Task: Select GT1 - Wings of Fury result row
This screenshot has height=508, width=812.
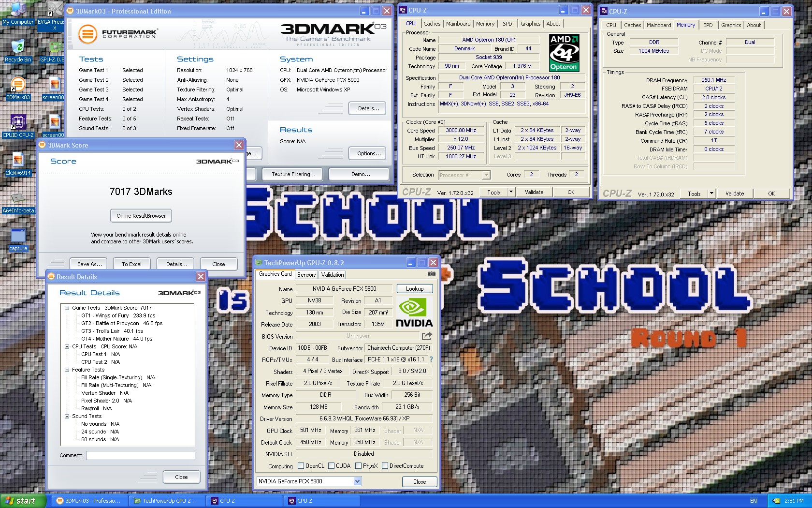Action: (x=118, y=315)
